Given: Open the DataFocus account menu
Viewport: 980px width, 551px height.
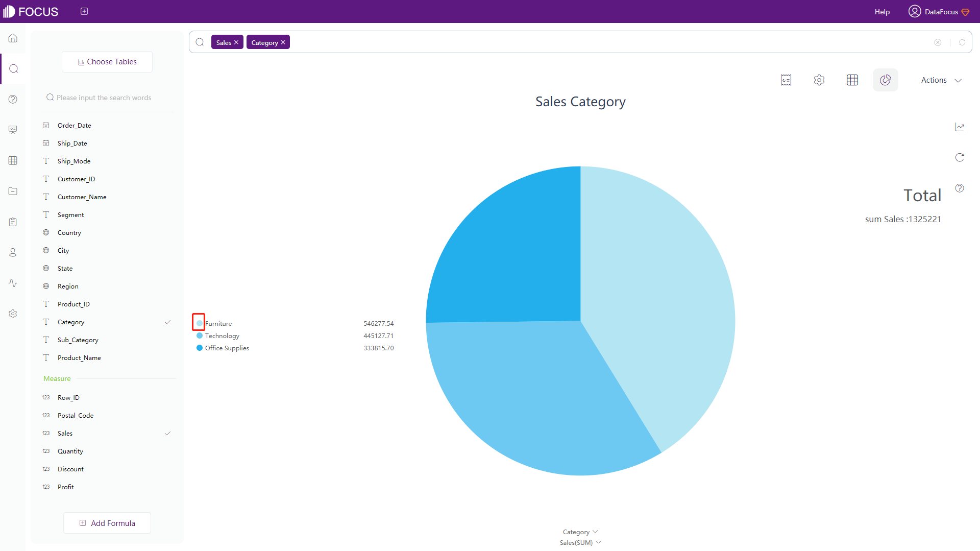Looking at the screenshot, I should point(941,12).
